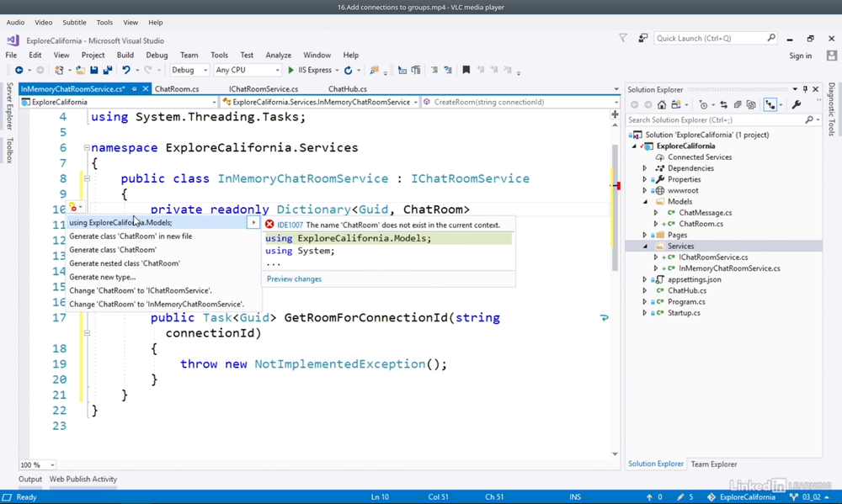Open the Analyze menu

[x=278, y=55]
